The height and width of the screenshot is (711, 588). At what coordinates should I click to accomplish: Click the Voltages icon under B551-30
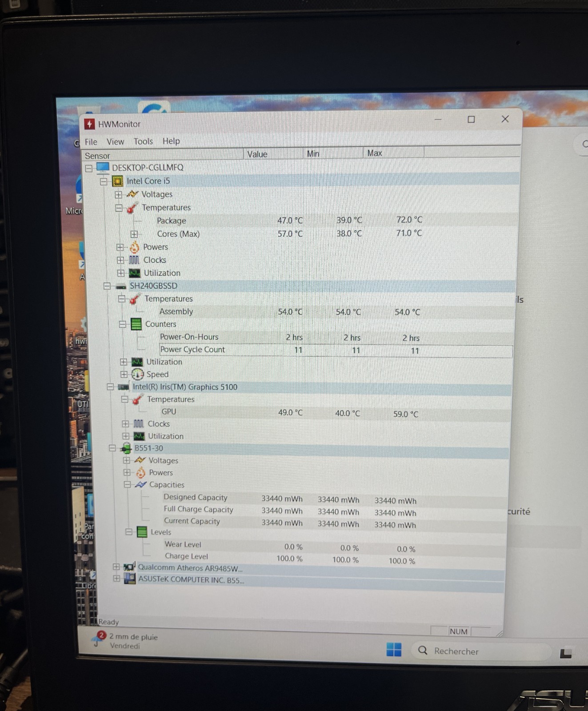point(140,460)
